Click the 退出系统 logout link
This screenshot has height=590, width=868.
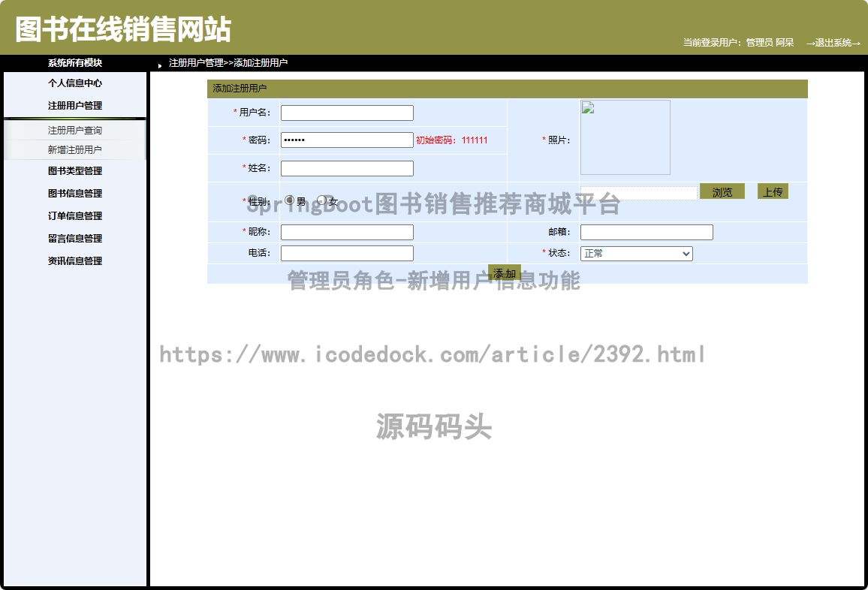[x=833, y=43]
